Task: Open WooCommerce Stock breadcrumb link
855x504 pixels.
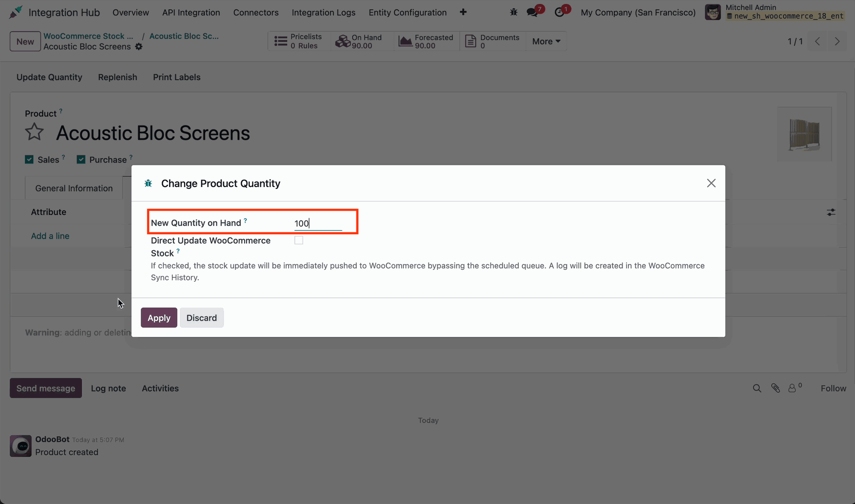Action: pyautogui.click(x=88, y=36)
